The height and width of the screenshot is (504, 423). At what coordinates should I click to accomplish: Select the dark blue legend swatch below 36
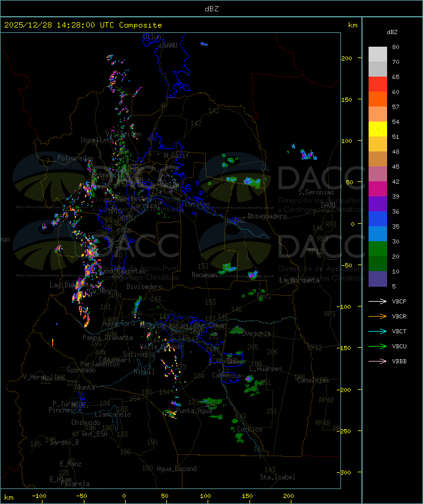pyautogui.click(x=378, y=219)
